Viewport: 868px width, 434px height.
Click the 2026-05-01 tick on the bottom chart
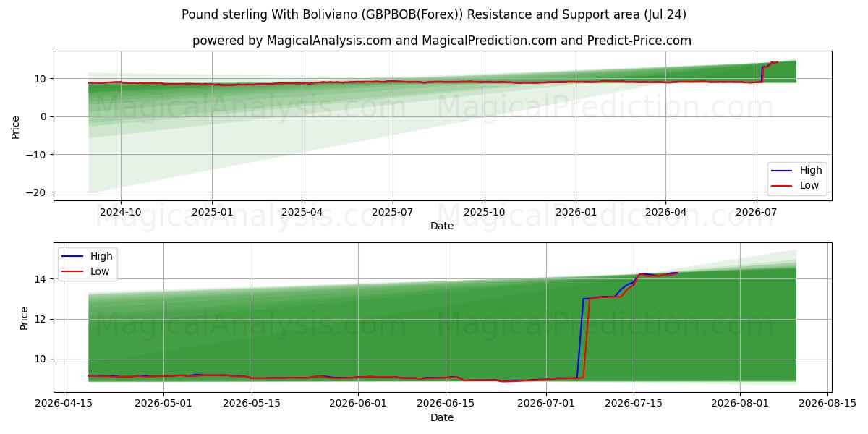tap(163, 404)
